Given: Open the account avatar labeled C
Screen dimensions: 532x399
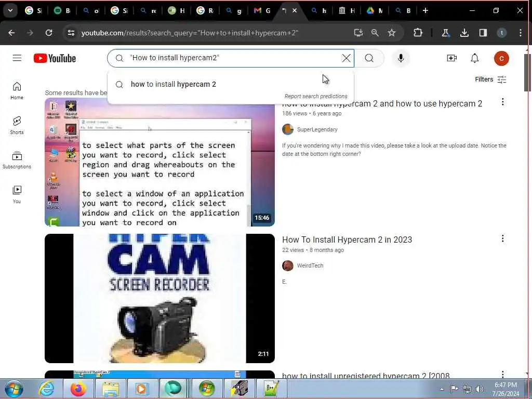Looking at the screenshot, I should (501, 58).
